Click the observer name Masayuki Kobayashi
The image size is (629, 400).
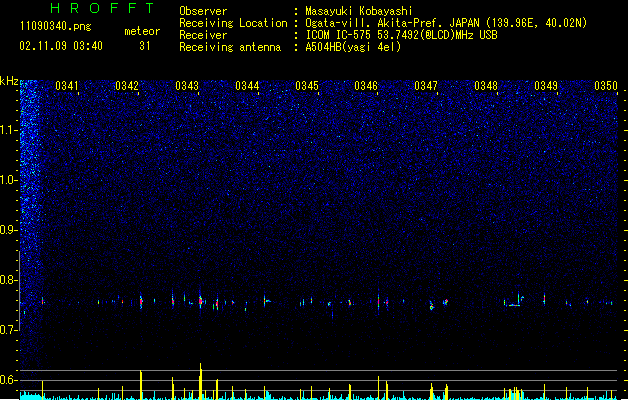click(359, 11)
